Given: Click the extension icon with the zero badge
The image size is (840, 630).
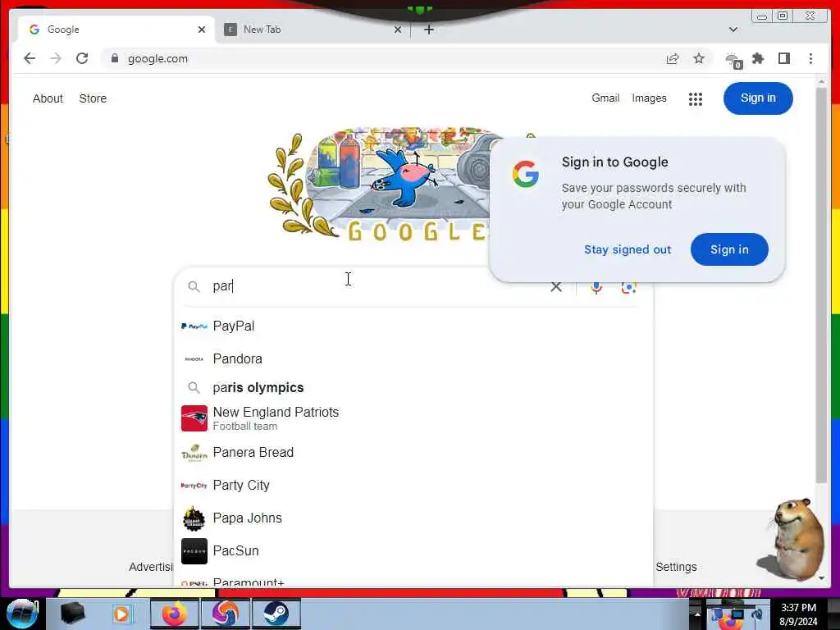Looking at the screenshot, I should [733, 60].
